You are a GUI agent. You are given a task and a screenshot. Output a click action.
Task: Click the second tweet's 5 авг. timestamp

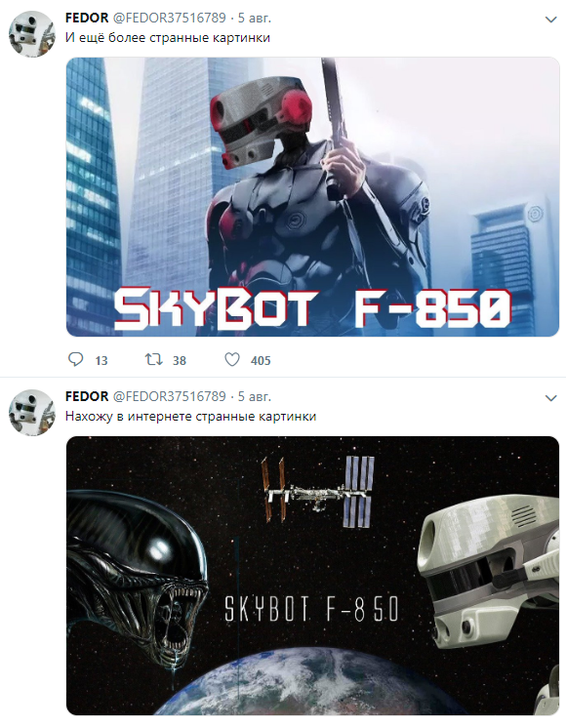click(255, 397)
